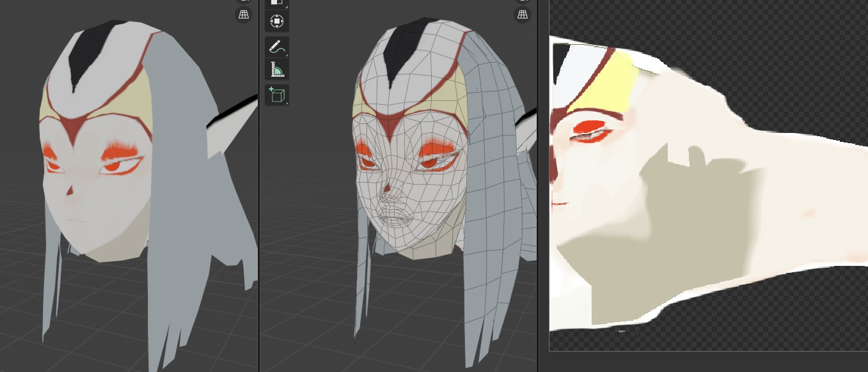Select the Add Cube tool
Image resolution: width=868 pixels, height=372 pixels.
click(276, 95)
